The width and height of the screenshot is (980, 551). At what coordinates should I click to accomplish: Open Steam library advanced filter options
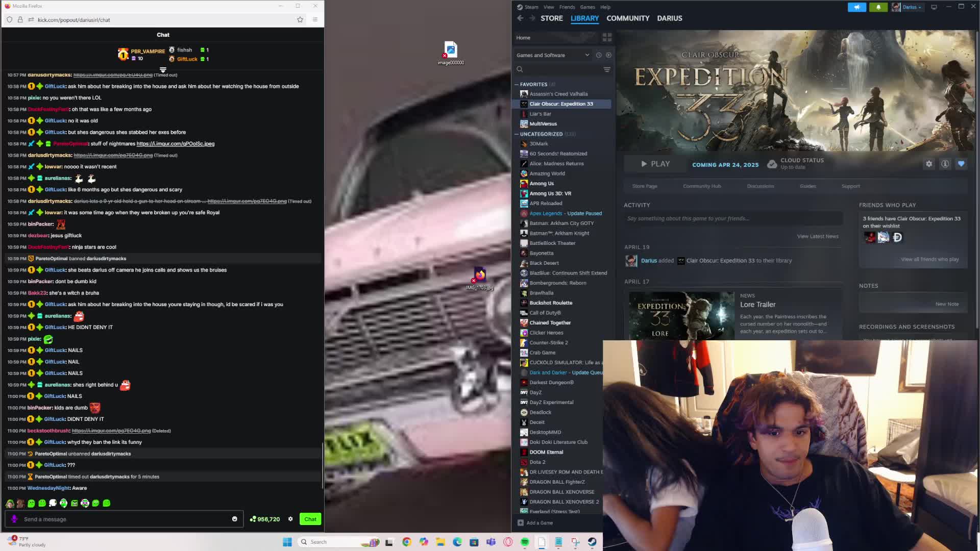607,69
